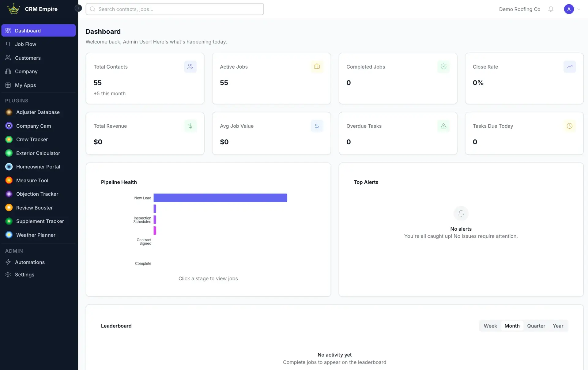Click the Crew Tracker plugin icon
588x370 pixels.
[9, 139]
